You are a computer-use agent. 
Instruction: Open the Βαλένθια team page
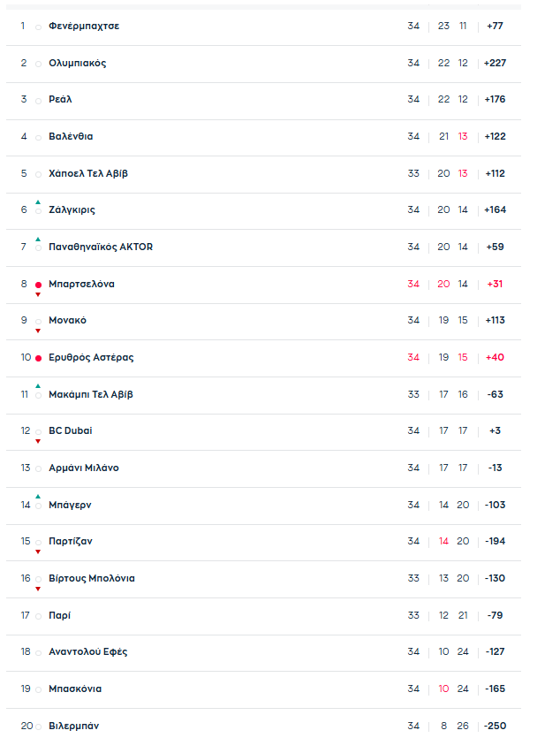71,137
